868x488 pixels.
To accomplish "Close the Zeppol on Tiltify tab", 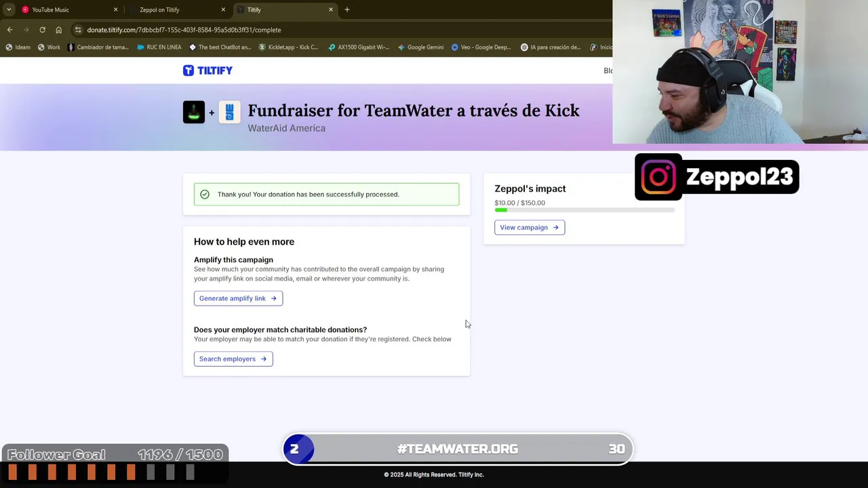I will pos(223,9).
